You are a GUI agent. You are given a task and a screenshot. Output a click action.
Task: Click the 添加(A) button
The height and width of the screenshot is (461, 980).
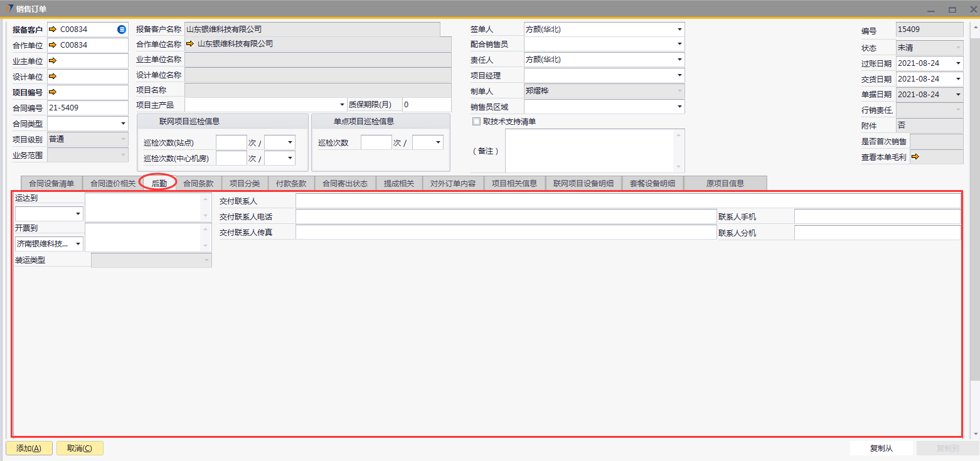tap(29, 448)
